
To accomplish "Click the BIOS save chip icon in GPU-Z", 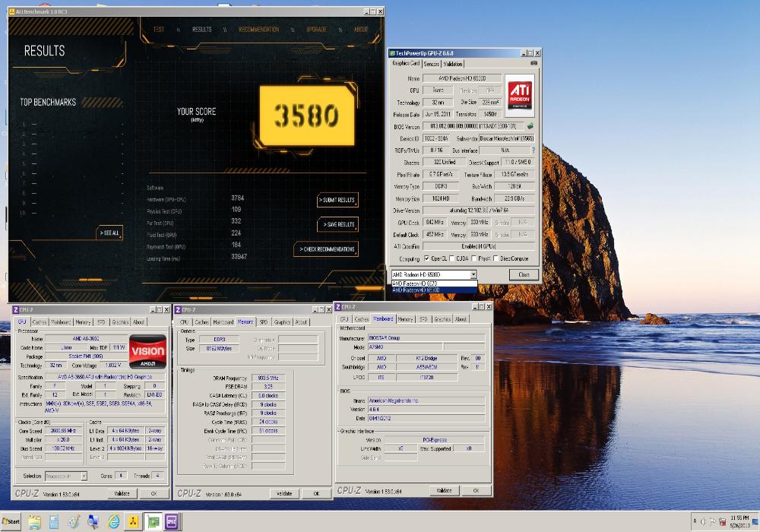I will click(530, 126).
